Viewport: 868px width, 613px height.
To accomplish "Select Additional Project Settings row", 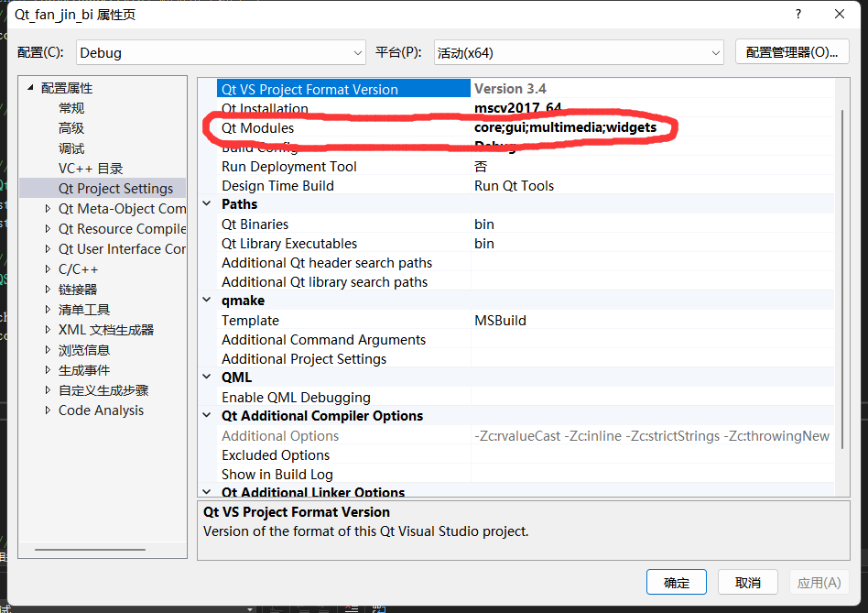I will tap(526, 359).
